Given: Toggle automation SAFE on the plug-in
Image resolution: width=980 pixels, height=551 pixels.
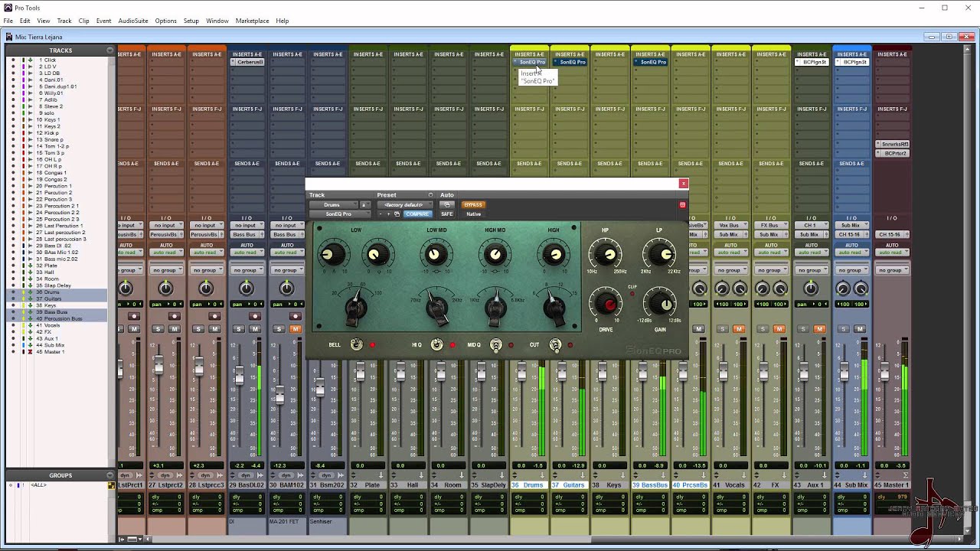Looking at the screenshot, I should [447, 214].
